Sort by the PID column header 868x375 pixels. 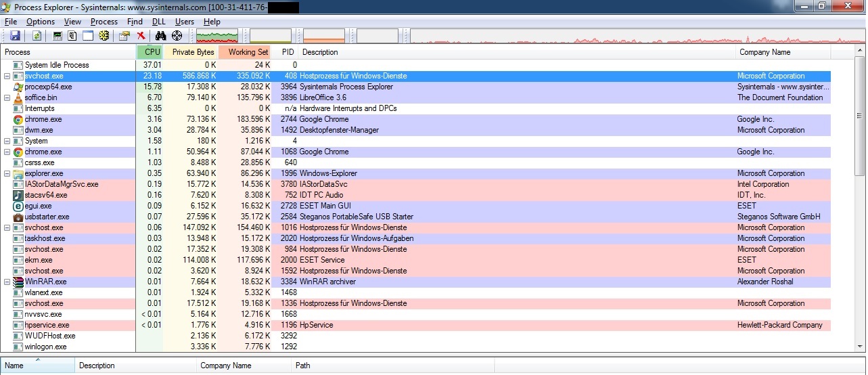285,52
